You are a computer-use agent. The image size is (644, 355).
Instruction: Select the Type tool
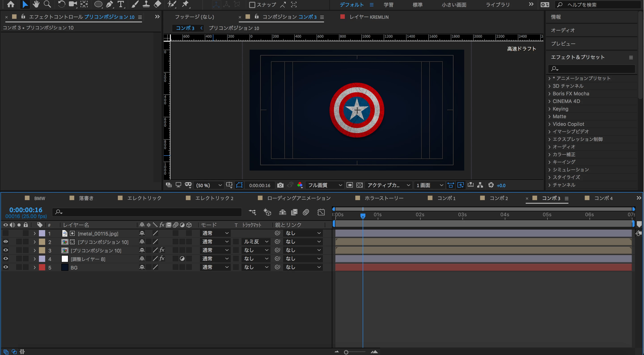click(x=121, y=4)
